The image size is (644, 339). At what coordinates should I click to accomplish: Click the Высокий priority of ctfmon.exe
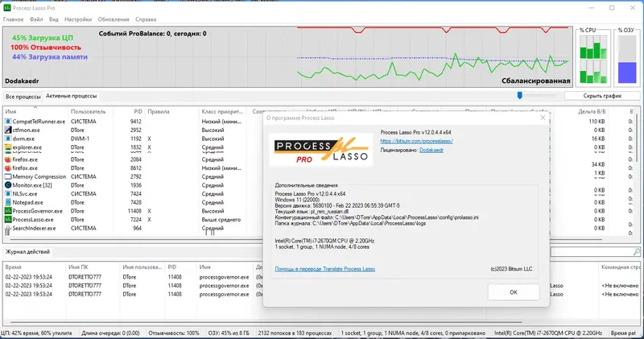(213, 130)
